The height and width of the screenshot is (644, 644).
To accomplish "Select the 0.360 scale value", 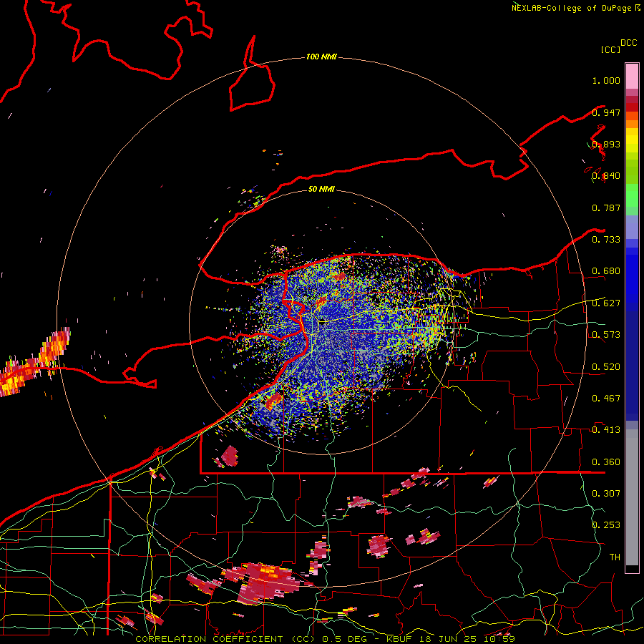I will click(606, 462).
